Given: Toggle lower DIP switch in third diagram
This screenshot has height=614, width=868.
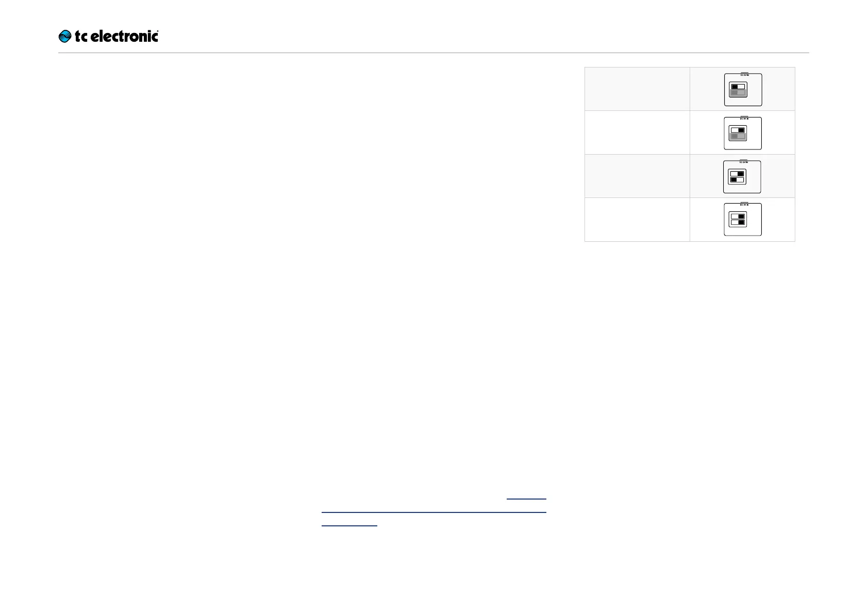Looking at the screenshot, I should pyautogui.click(x=738, y=180).
